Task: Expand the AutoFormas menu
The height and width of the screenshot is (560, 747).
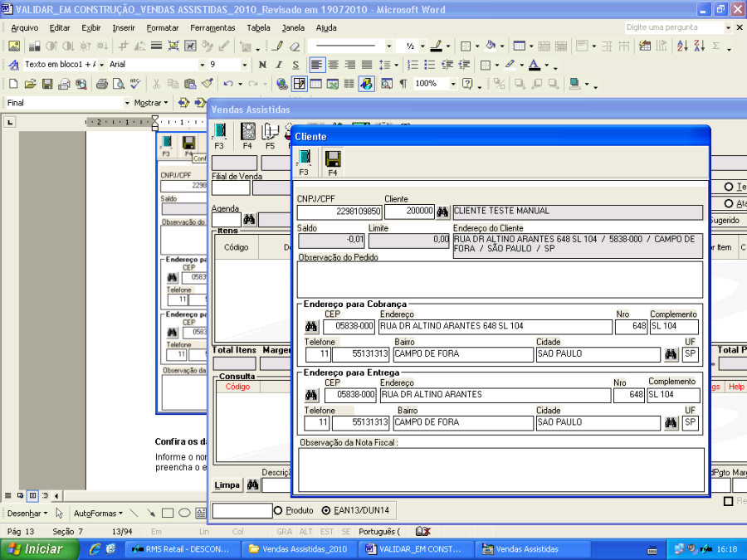Action: 98,514
